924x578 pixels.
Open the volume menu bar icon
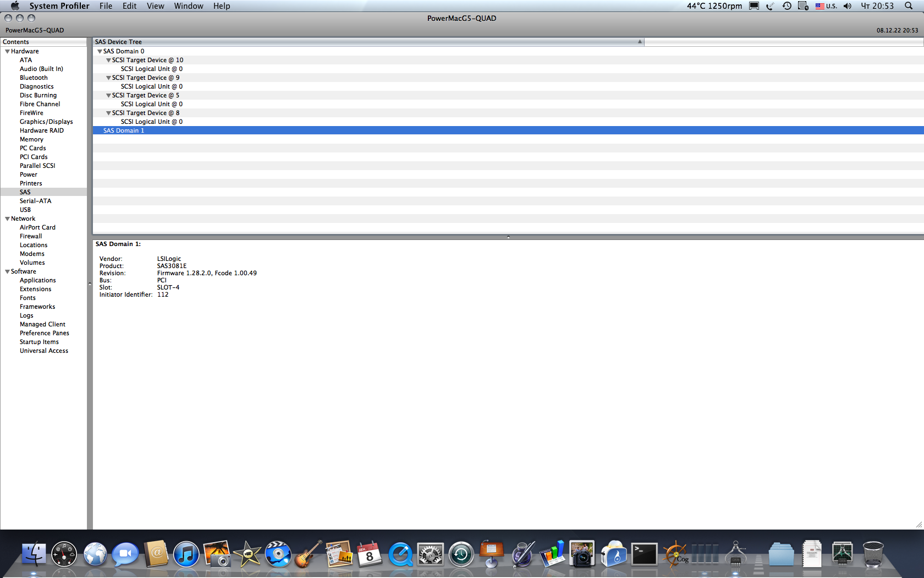pyautogui.click(x=848, y=6)
